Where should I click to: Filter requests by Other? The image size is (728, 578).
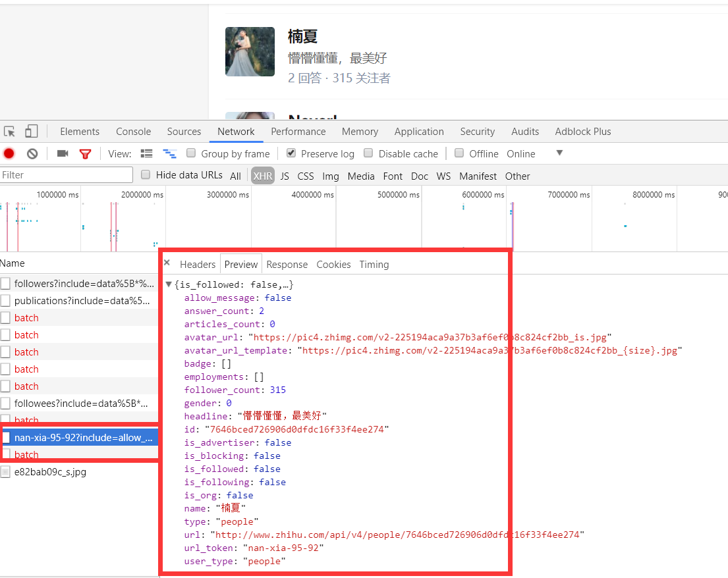(x=517, y=176)
